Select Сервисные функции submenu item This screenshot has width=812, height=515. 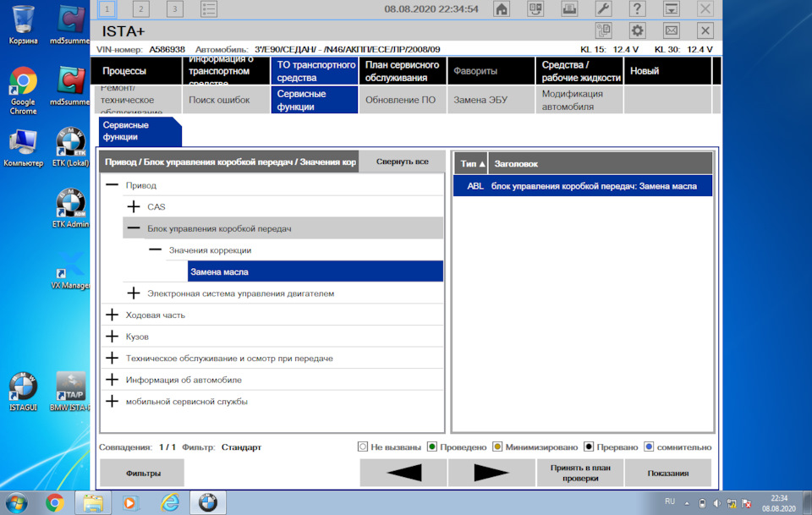(x=315, y=100)
